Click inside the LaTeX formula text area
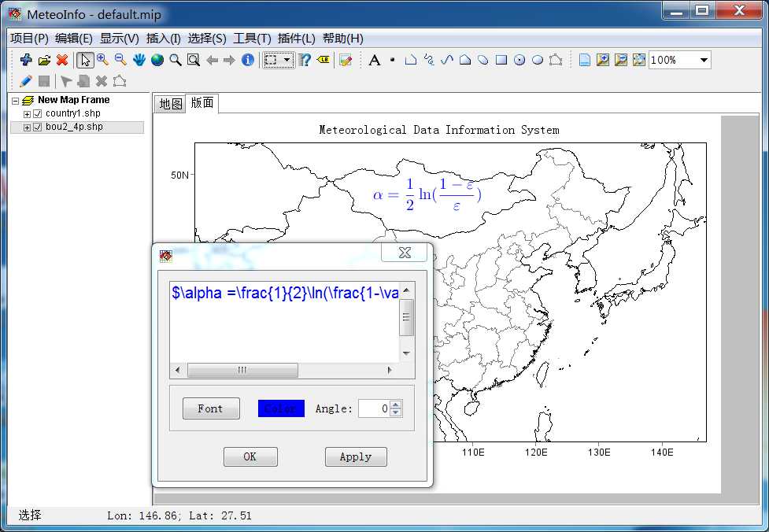 point(284,322)
